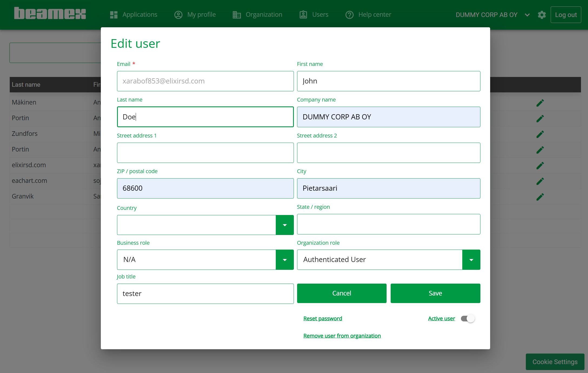The height and width of the screenshot is (373, 588).
Task: Click the City field with Pietarsaari
Action: click(x=389, y=188)
